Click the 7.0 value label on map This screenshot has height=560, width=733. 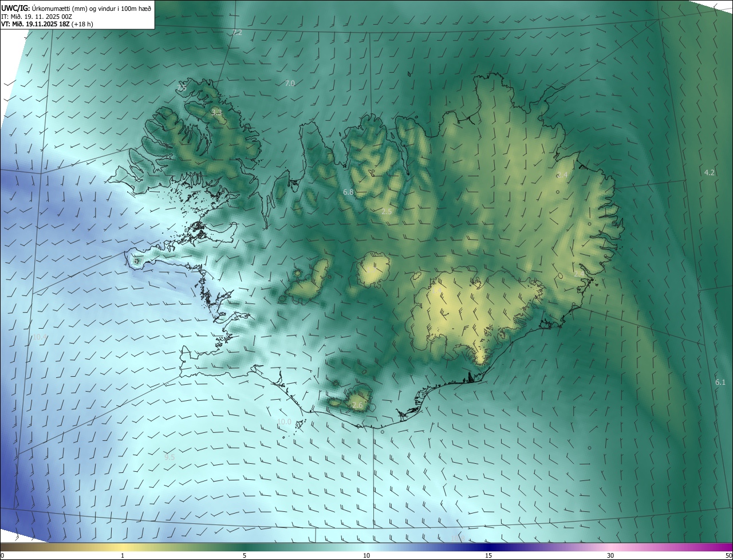coord(290,84)
